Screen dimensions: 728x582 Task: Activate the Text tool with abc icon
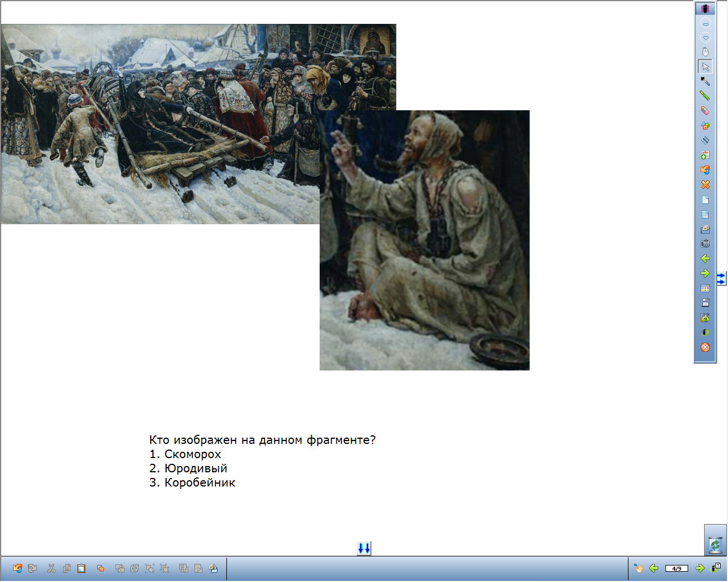point(705,155)
